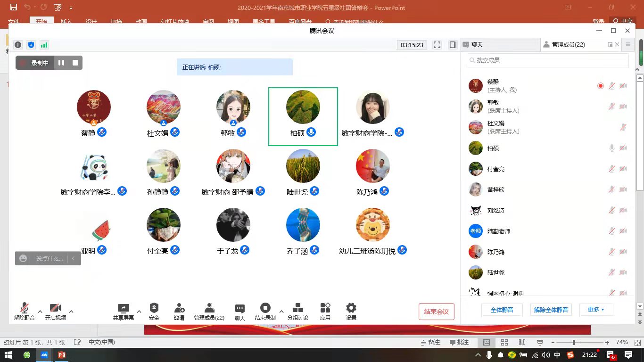
Task: Click the network signal strength icon
Action: point(44,45)
